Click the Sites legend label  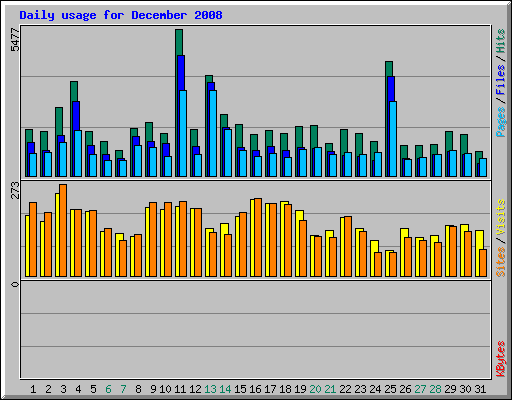point(501,262)
